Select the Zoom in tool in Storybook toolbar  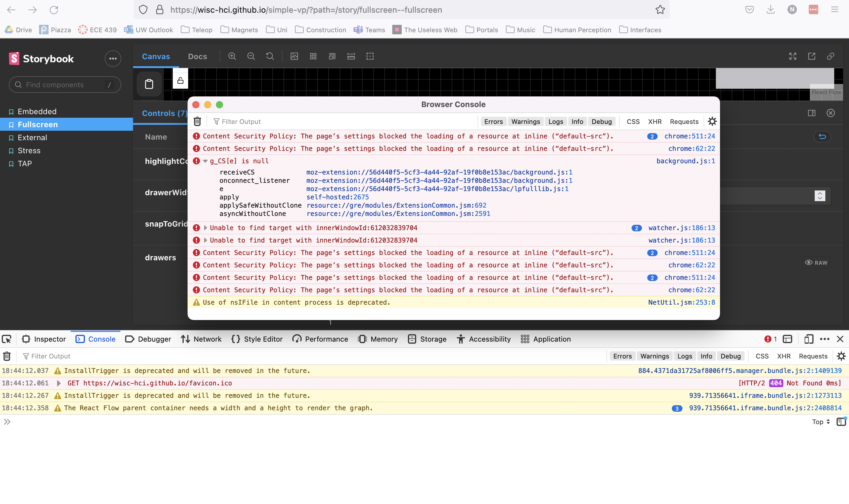coord(232,56)
